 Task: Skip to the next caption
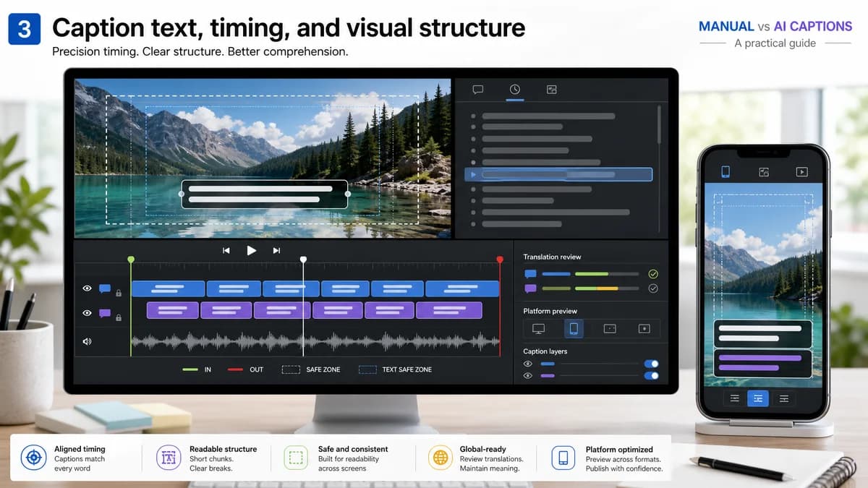(x=276, y=251)
